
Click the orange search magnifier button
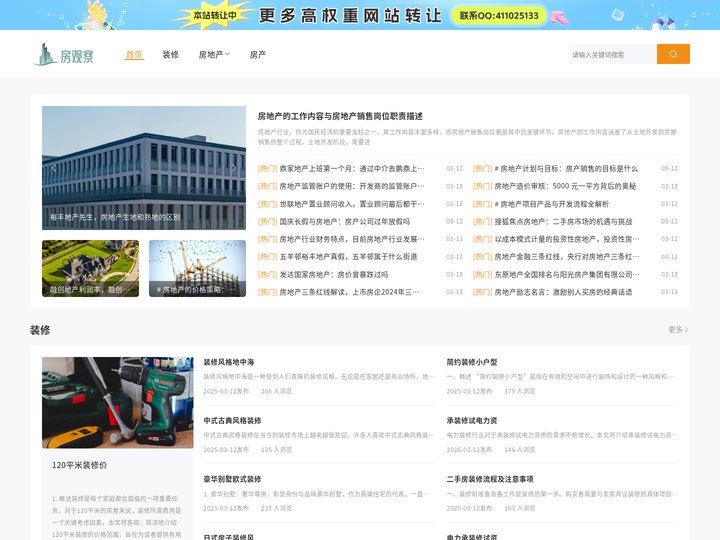point(673,54)
